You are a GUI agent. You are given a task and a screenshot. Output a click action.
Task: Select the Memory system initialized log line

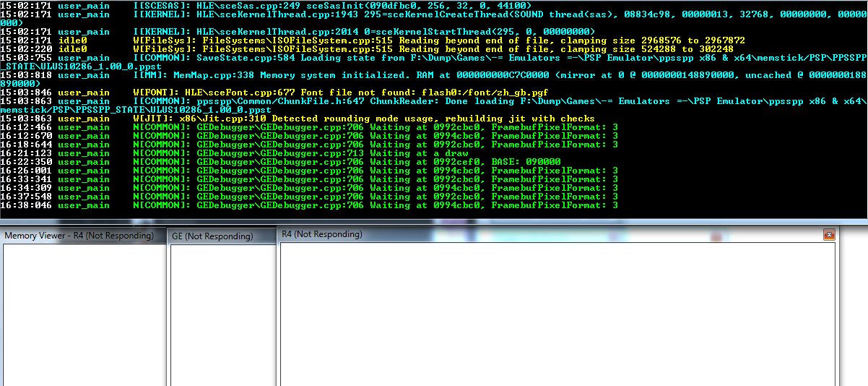coord(433,75)
